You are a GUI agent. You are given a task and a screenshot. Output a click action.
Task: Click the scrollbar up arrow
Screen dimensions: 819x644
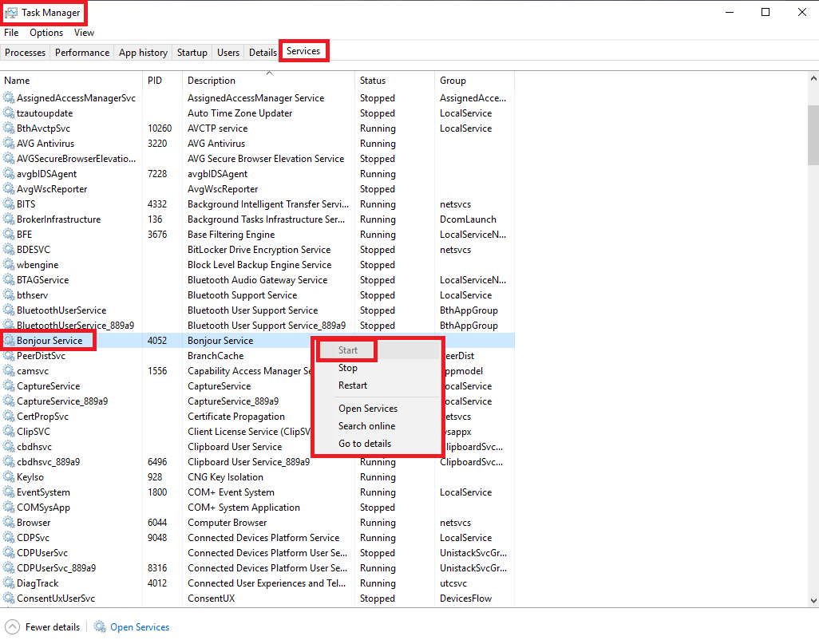coord(813,78)
